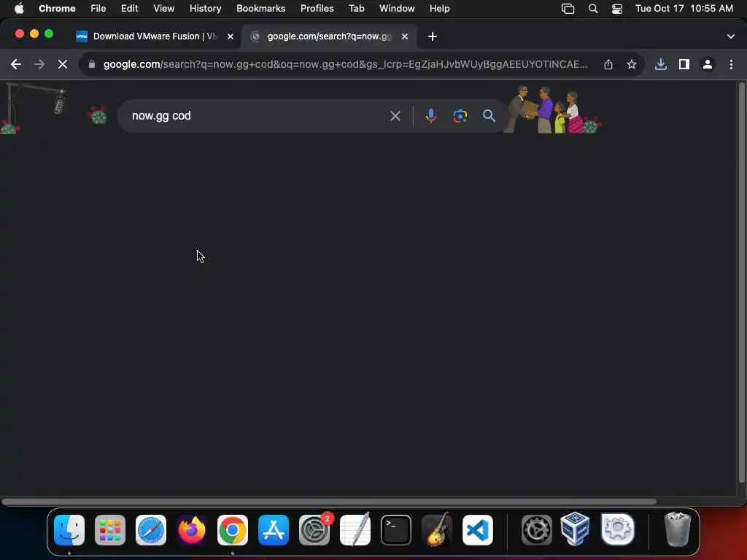Open the Chrome application menu
The image size is (747, 560).
tap(57, 9)
